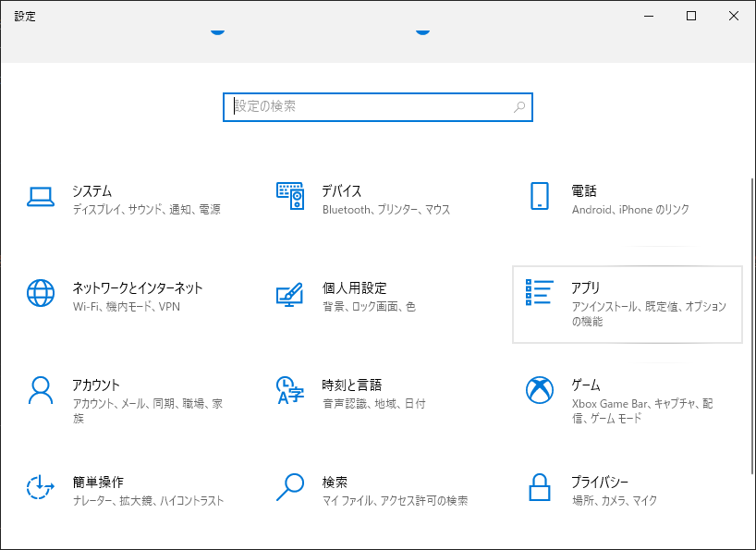Click the 電話 phone icon
Viewport: 756px width, 550px height.
click(540, 196)
